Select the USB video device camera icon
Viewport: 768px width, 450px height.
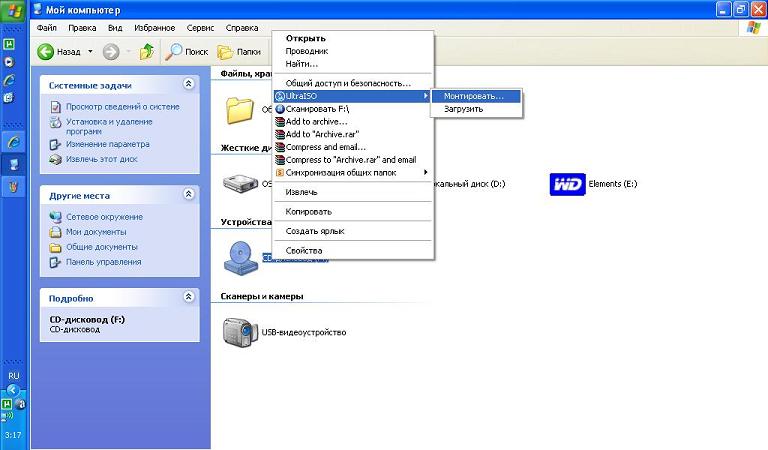[x=240, y=331]
